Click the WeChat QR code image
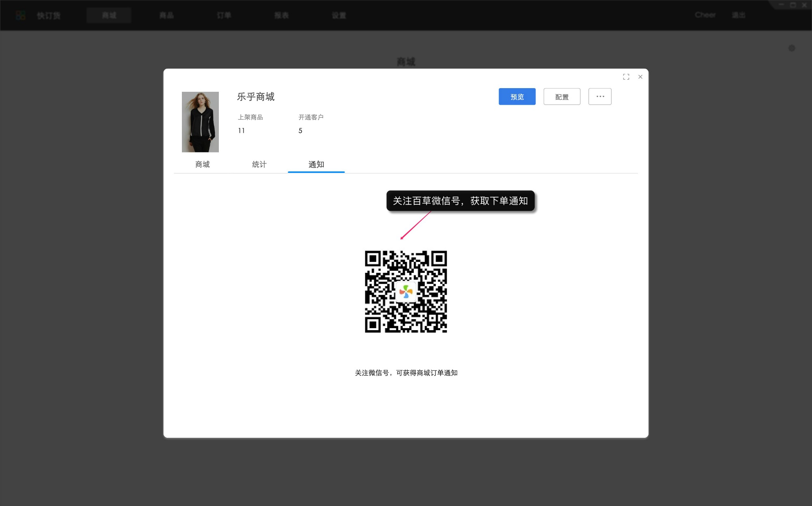This screenshot has width=812, height=506. point(406,292)
